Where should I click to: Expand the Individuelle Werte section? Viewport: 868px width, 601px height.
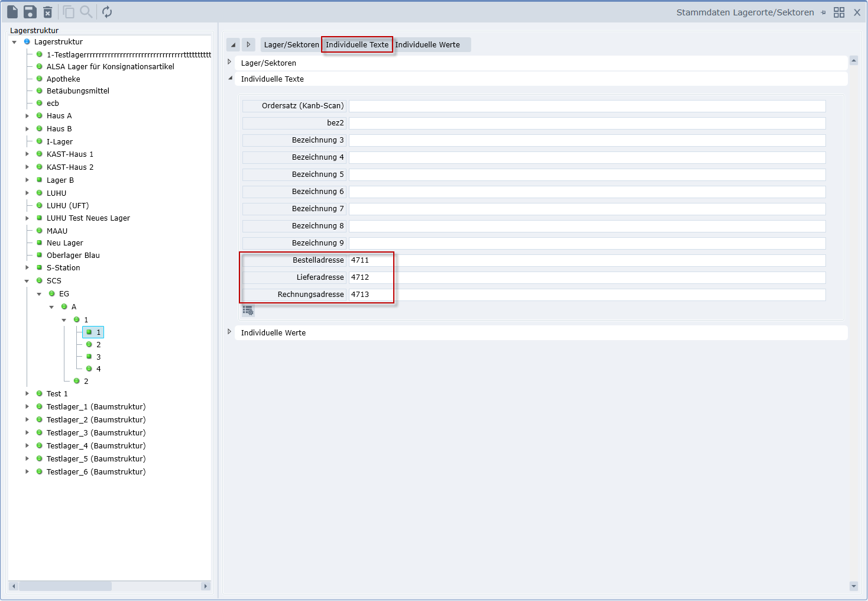(229, 332)
